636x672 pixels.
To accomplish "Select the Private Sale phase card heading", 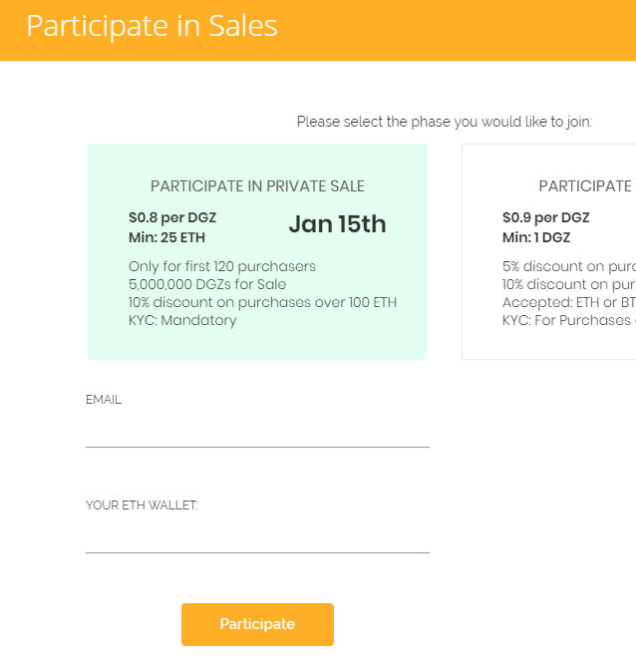I will [257, 186].
